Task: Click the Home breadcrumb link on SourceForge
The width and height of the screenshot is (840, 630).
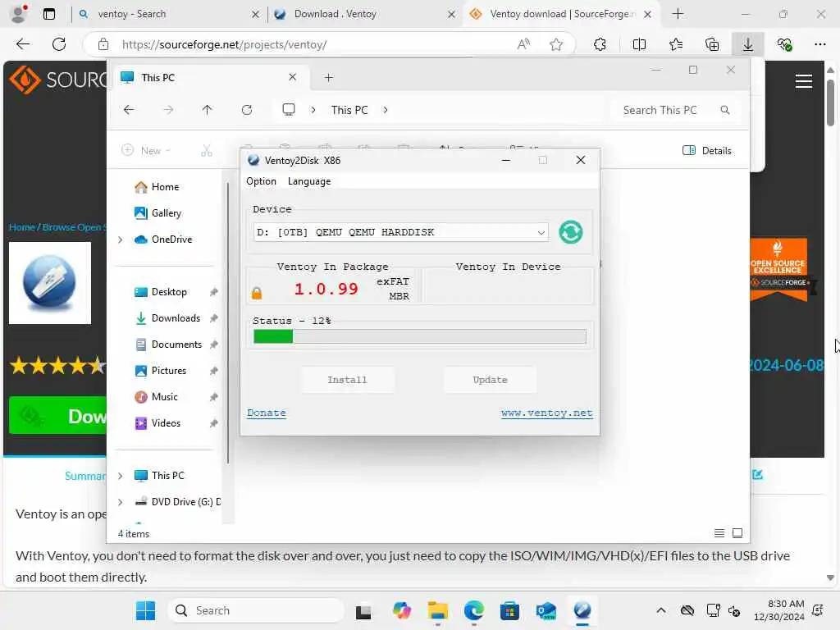Action: click(22, 227)
